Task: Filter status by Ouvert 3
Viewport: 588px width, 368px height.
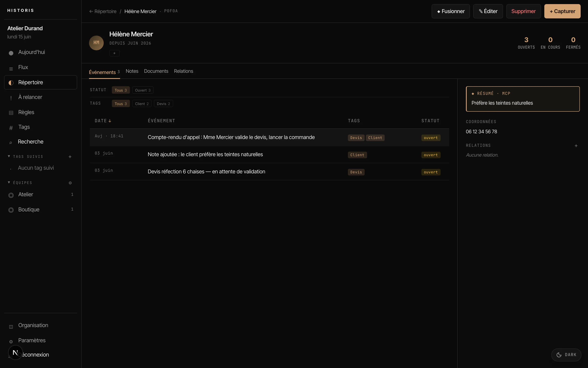Action: pos(143,90)
